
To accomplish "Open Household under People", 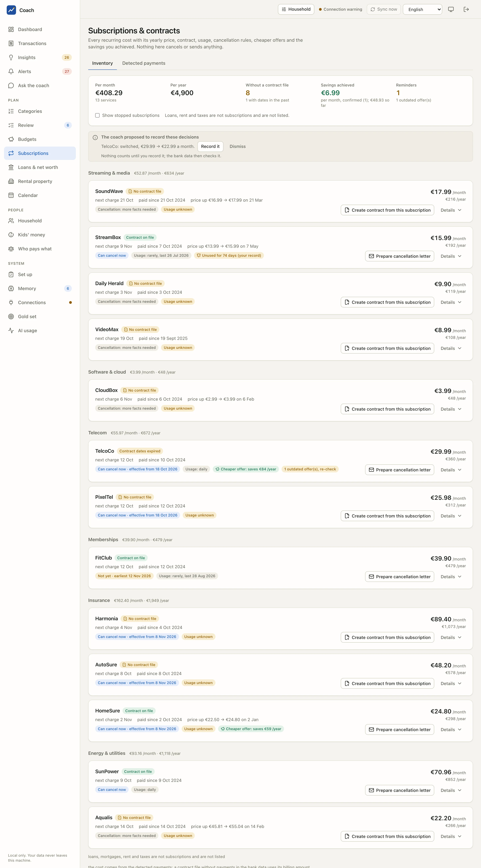I will click(40, 221).
